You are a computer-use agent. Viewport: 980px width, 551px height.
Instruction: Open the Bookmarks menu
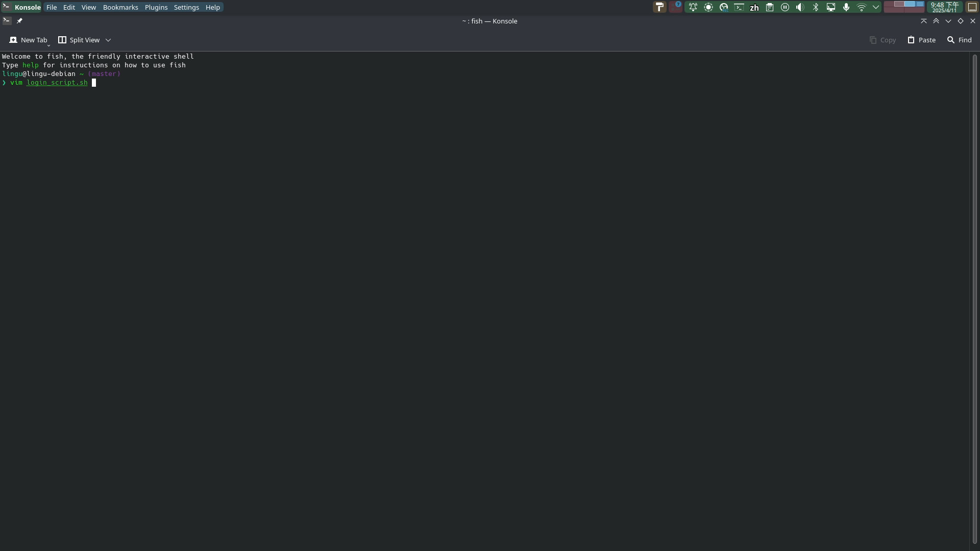coord(120,7)
